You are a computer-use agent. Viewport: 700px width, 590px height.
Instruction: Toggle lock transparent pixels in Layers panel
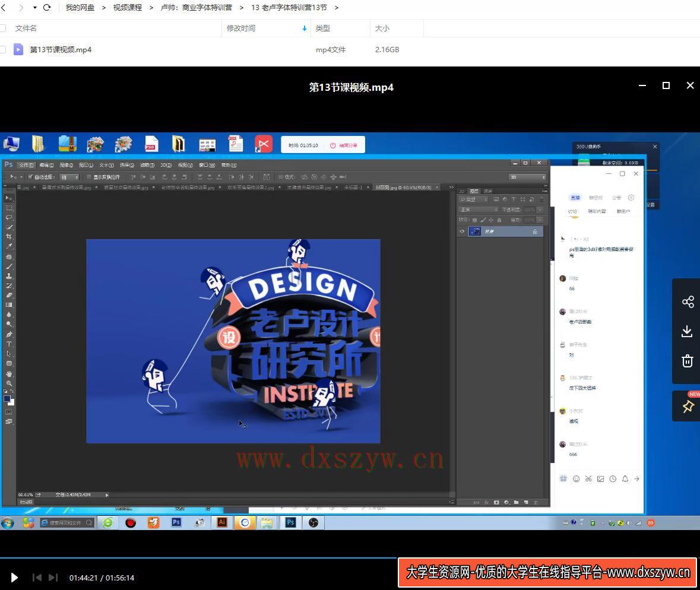(474, 220)
